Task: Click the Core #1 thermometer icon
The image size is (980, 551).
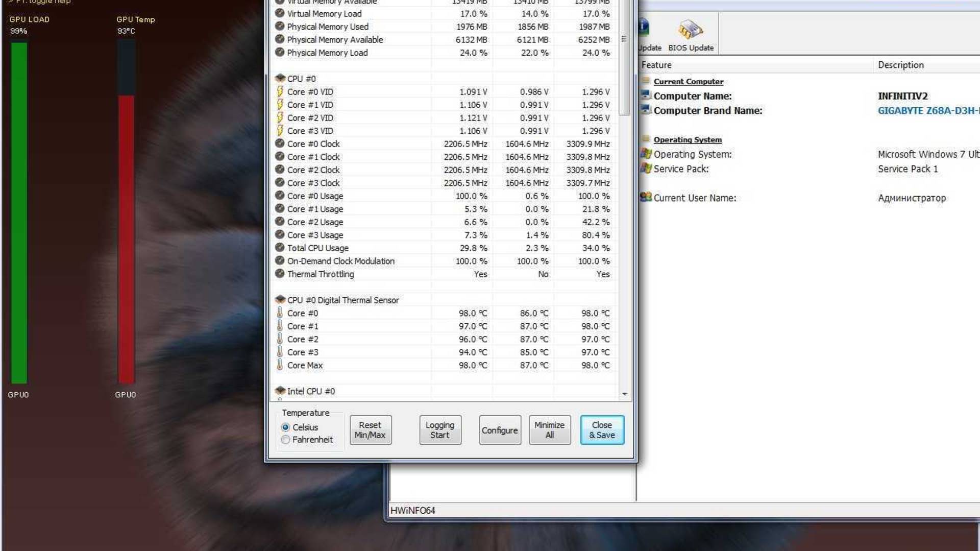Action: (280, 326)
